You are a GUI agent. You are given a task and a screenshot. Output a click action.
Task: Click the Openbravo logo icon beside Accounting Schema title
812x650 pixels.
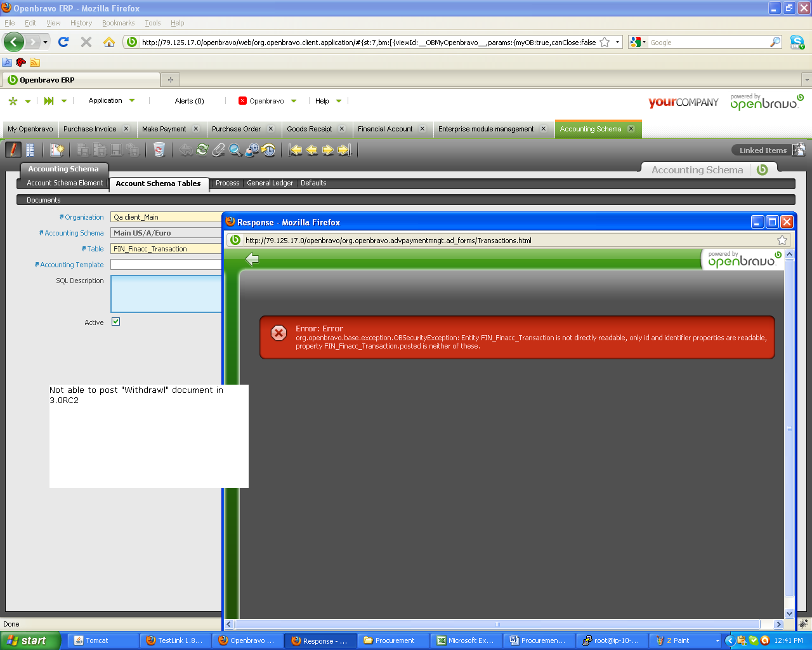[763, 169]
